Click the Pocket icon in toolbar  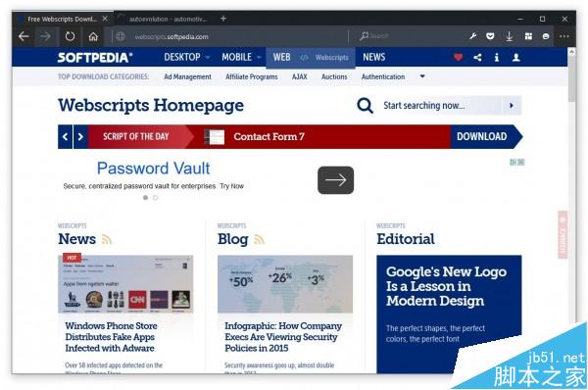click(490, 36)
